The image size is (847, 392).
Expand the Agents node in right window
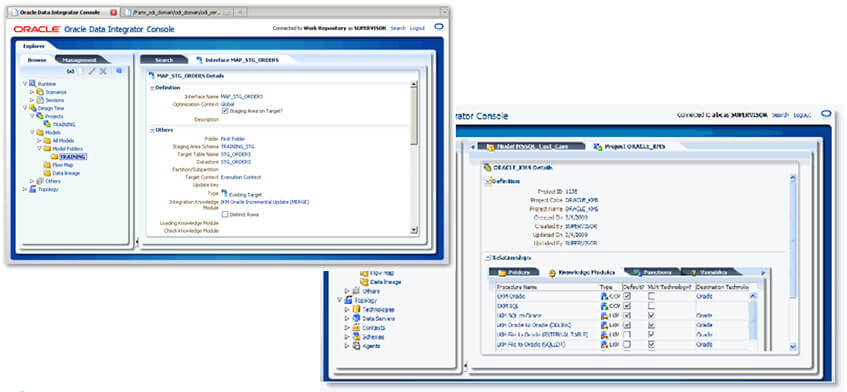tap(346, 346)
